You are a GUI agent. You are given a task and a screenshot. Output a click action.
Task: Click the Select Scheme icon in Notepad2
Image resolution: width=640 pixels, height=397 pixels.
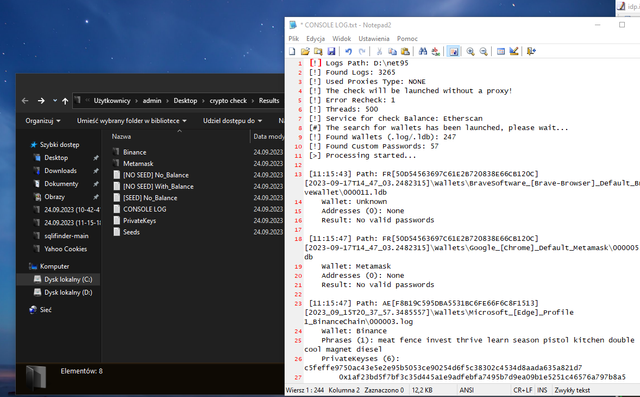[501, 51]
